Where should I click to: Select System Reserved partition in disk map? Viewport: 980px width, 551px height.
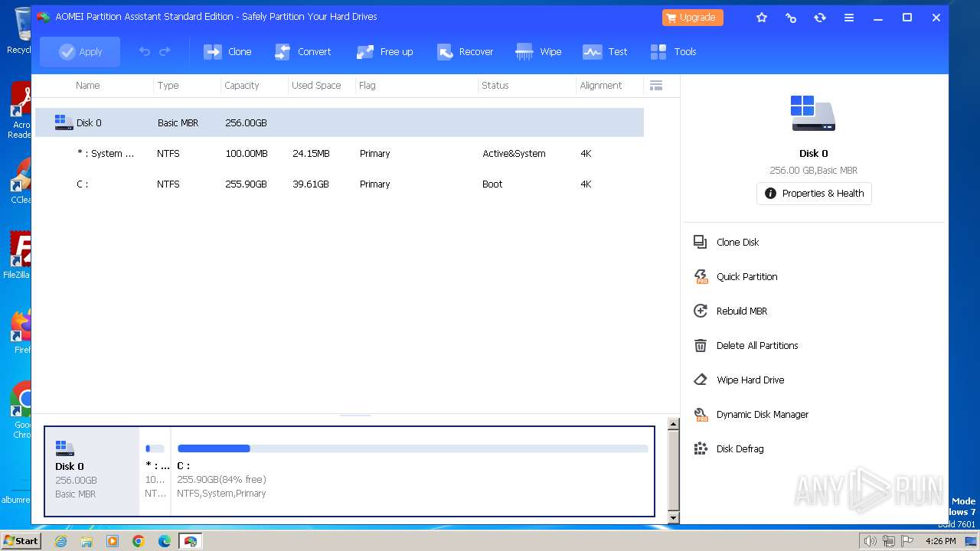coord(155,471)
